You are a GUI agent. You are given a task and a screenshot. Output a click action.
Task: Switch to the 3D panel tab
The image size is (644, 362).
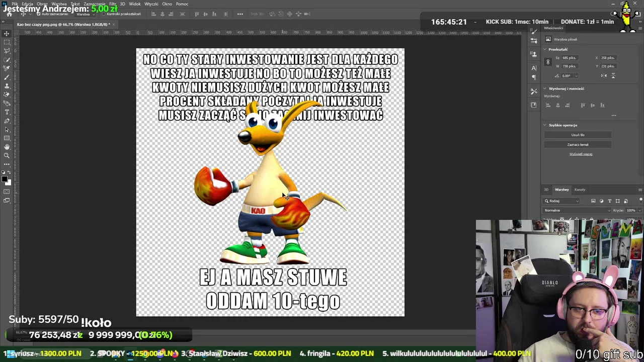(x=546, y=190)
